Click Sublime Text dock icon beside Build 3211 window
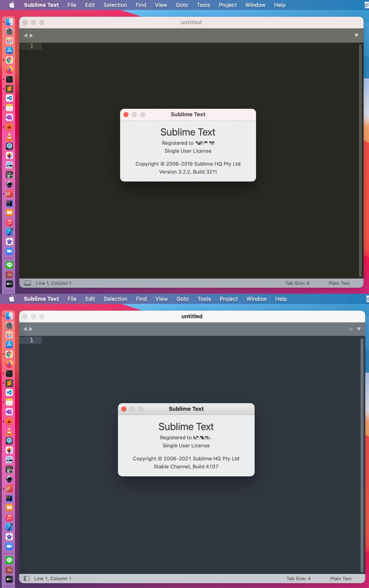369x588 pixels. pyautogui.click(x=9, y=89)
